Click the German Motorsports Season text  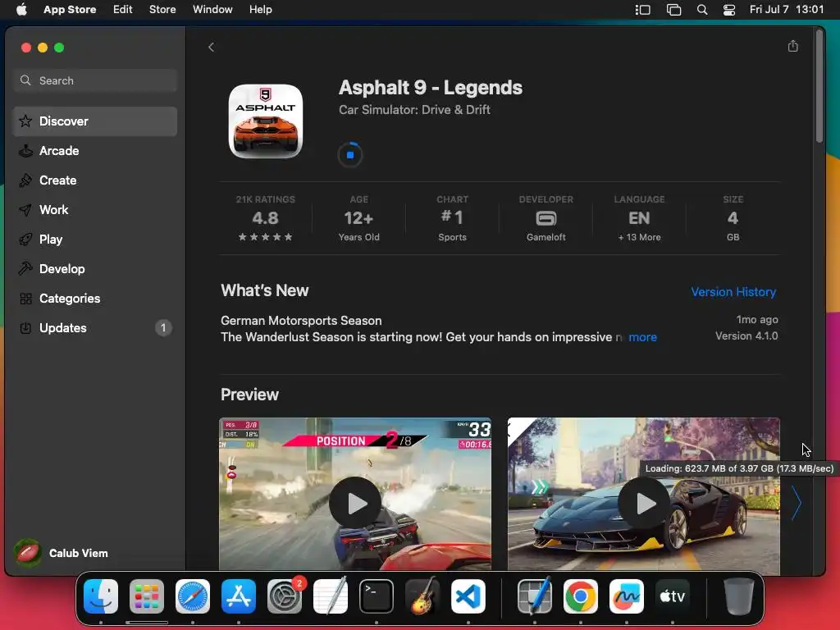(x=301, y=321)
